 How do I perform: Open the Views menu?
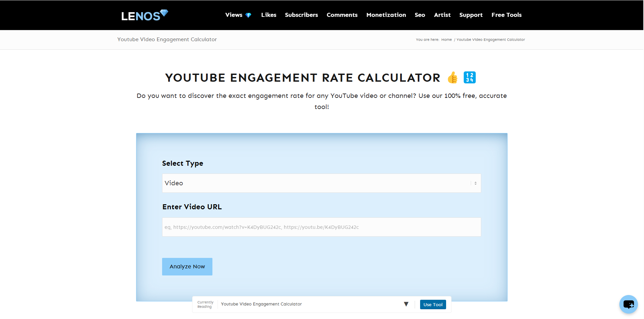[234, 15]
